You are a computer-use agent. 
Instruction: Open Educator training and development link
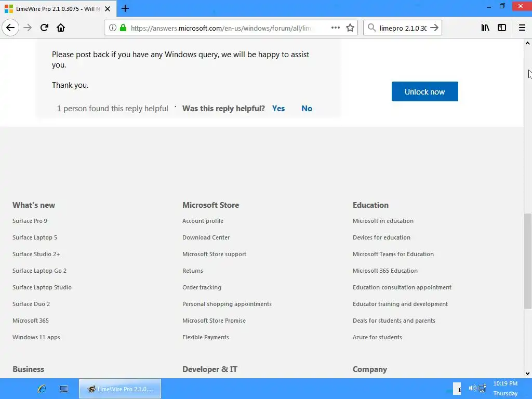[401, 304]
